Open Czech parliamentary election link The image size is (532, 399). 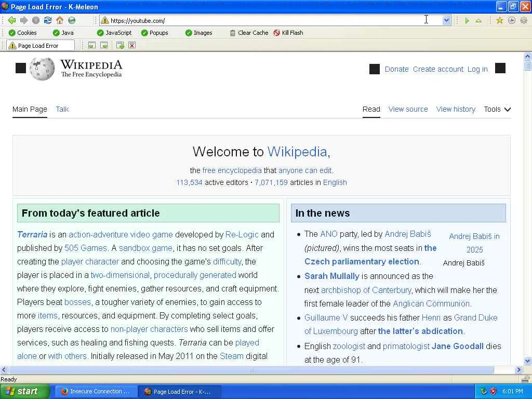pos(362,262)
